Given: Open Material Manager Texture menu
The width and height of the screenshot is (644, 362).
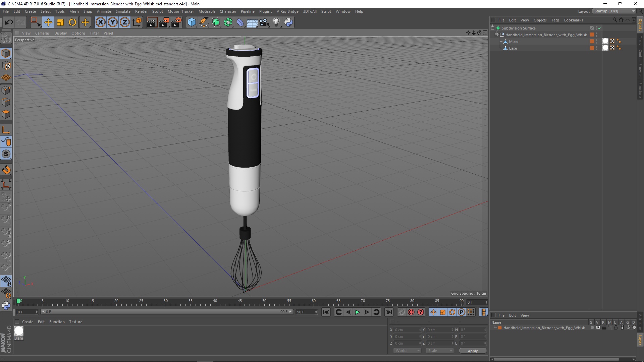Looking at the screenshot, I should click(x=75, y=322).
